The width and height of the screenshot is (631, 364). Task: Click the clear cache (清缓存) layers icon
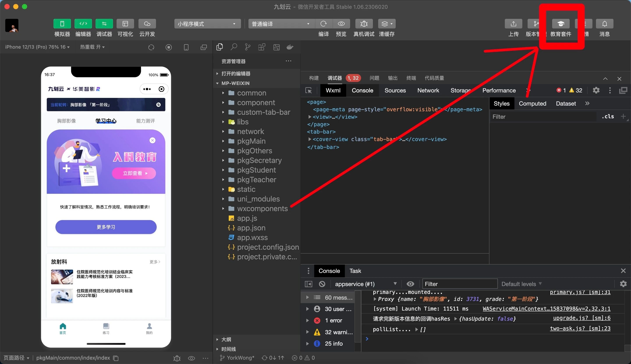pyautogui.click(x=386, y=24)
